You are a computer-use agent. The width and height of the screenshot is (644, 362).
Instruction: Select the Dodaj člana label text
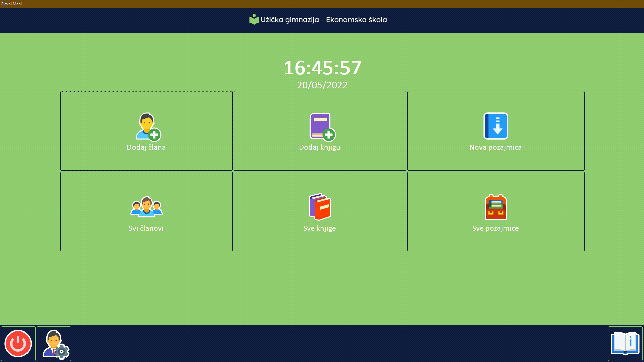(x=146, y=147)
